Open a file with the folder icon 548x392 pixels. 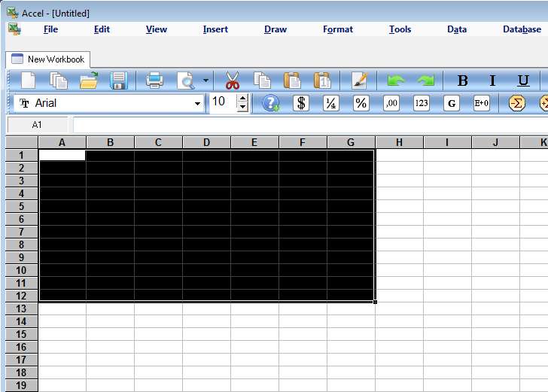pyautogui.click(x=89, y=81)
